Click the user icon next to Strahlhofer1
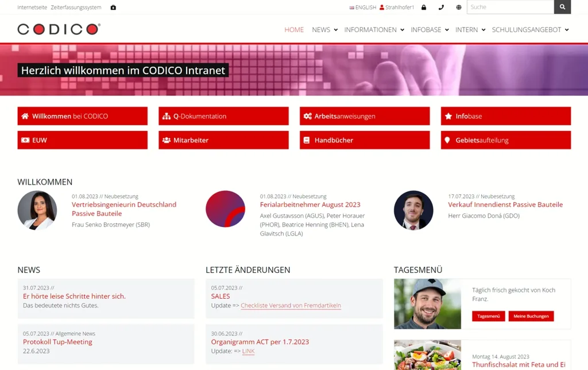Image resolution: width=588 pixels, height=370 pixels. (x=382, y=7)
